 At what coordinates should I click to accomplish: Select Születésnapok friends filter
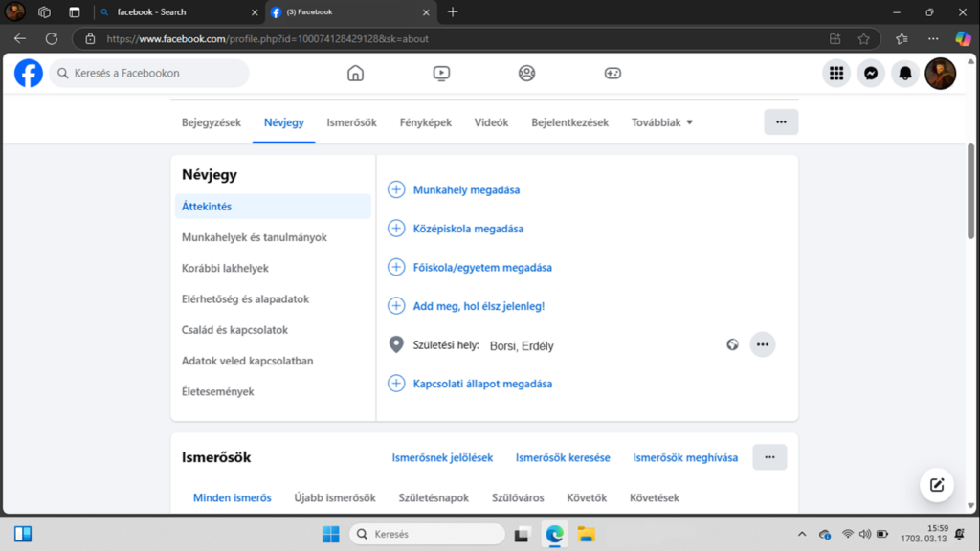434,497
